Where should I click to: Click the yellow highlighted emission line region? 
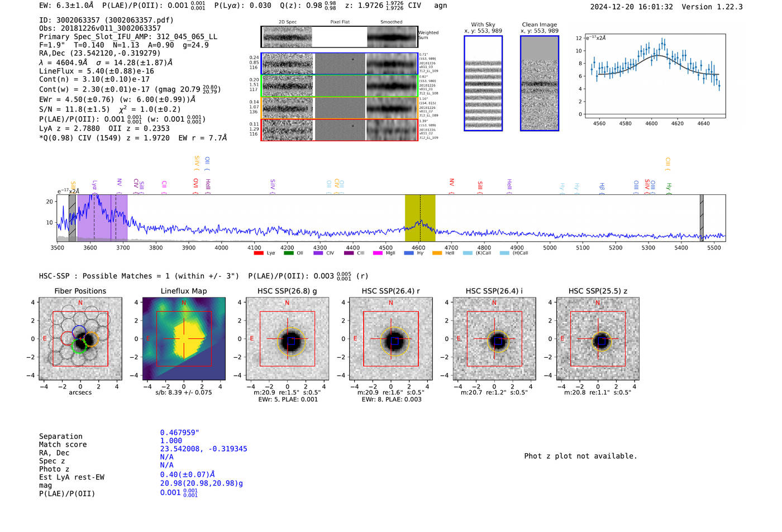click(x=420, y=218)
